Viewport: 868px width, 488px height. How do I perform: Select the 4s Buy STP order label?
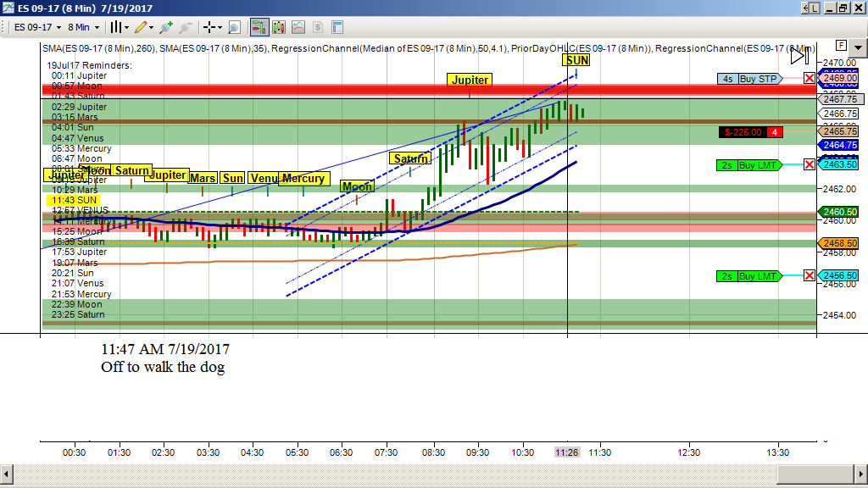750,79
